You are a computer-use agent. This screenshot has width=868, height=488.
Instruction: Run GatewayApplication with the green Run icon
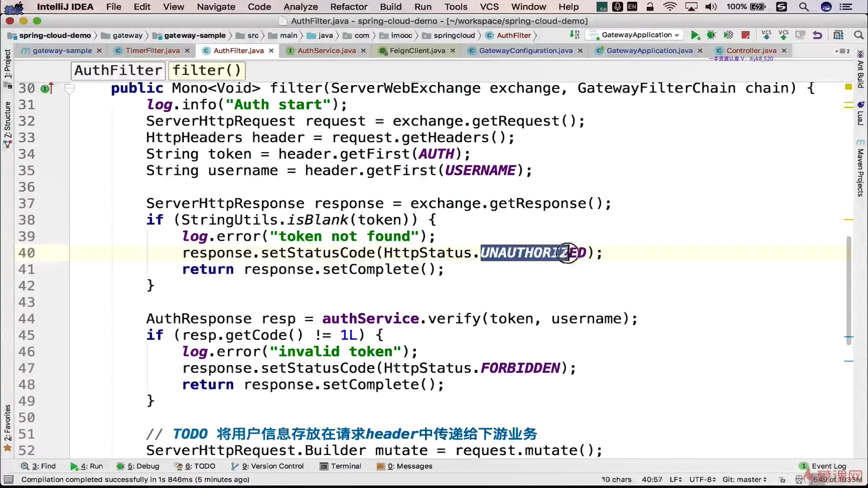click(695, 35)
